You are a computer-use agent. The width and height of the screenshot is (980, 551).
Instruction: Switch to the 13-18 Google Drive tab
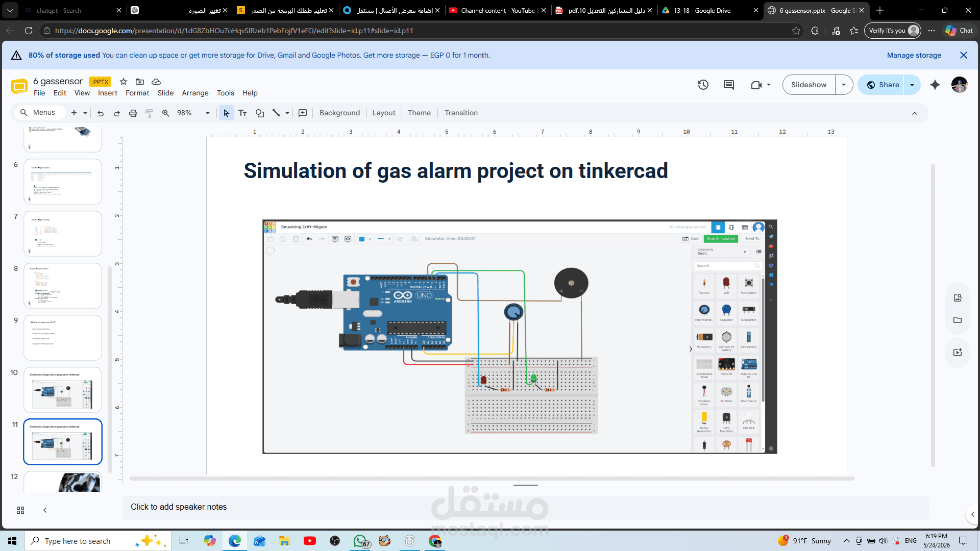pos(710,10)
